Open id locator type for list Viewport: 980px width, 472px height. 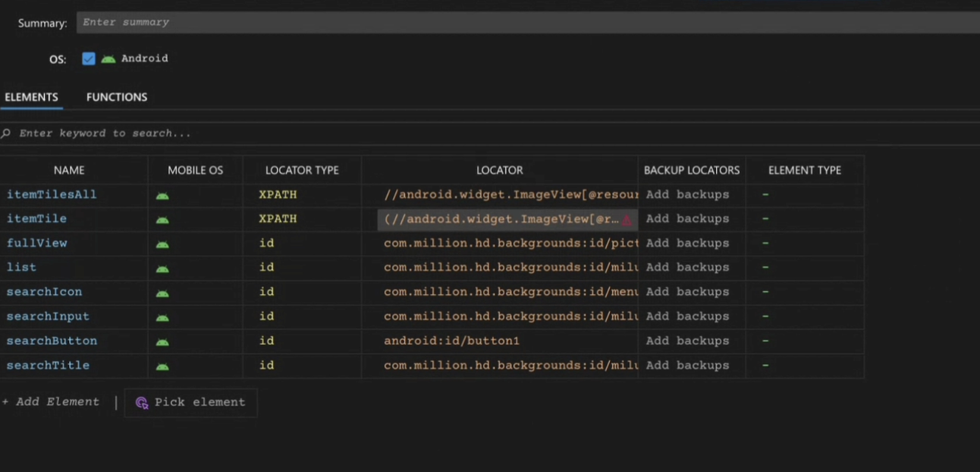click(266, 268)
